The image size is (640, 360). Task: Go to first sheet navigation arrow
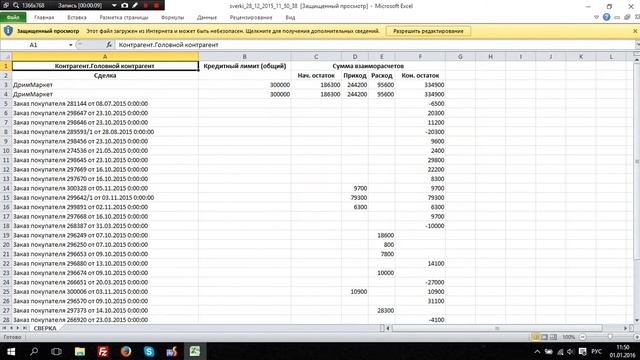click(x=4, y=328)
